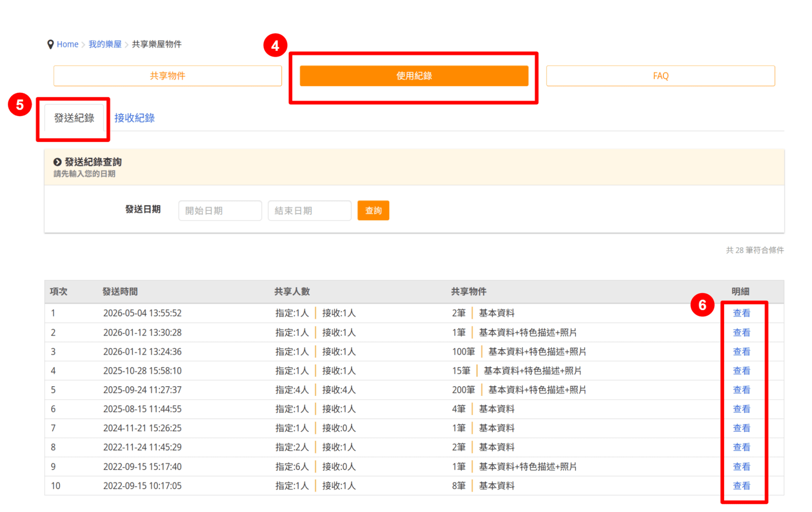Click the 發送日期 field label
Viewport: 812px width, 512px height.
click(x=143, y=209)
